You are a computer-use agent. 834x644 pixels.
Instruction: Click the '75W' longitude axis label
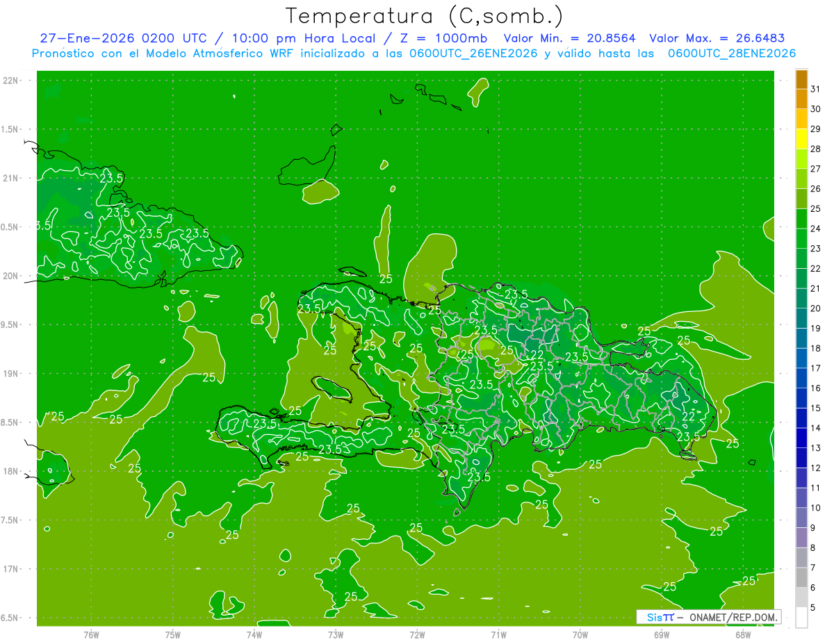tap(173, 635)
